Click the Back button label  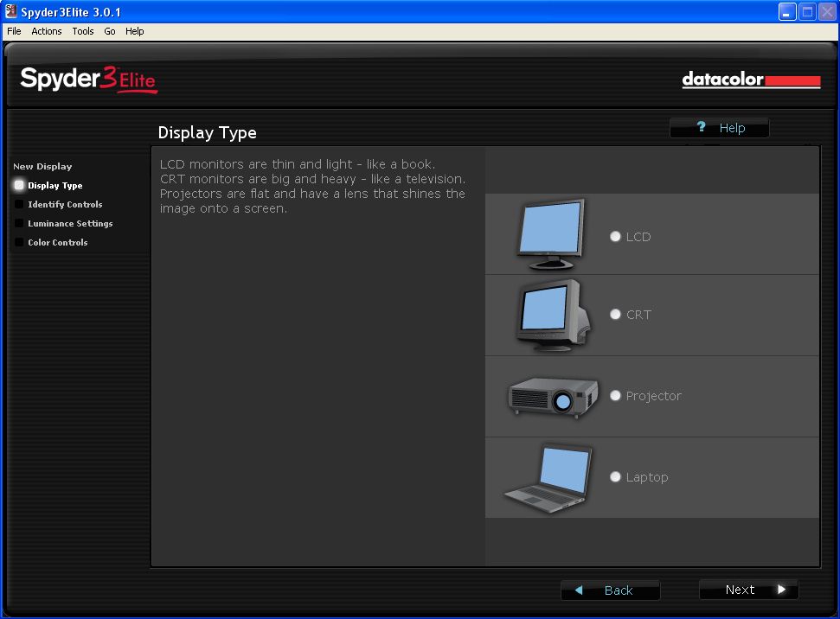point(619,590)
